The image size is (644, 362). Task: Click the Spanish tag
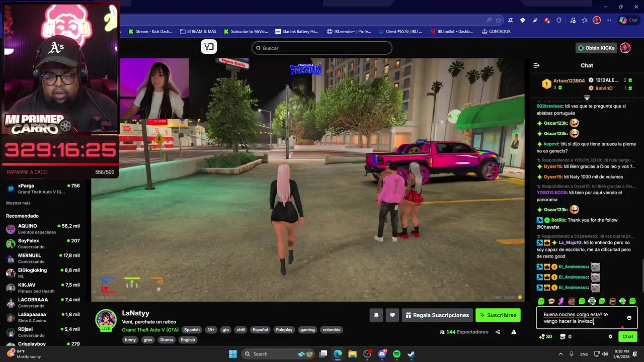pos(192,330)
